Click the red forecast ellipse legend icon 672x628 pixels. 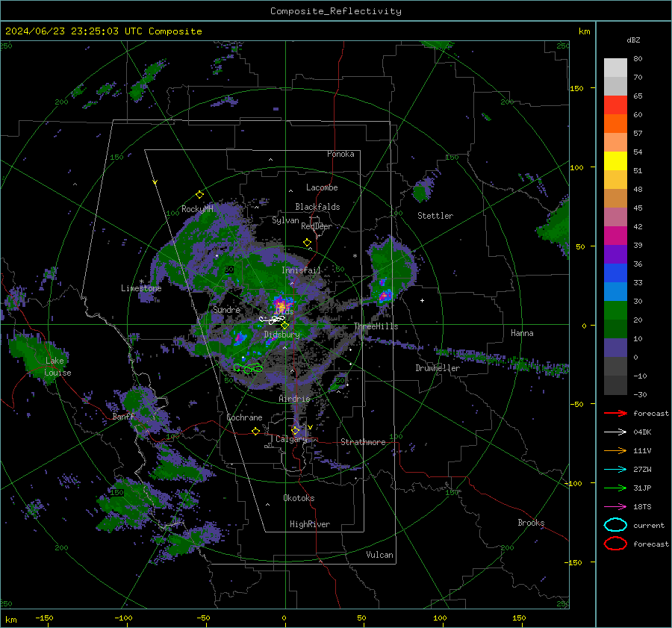tap(615, 544)
